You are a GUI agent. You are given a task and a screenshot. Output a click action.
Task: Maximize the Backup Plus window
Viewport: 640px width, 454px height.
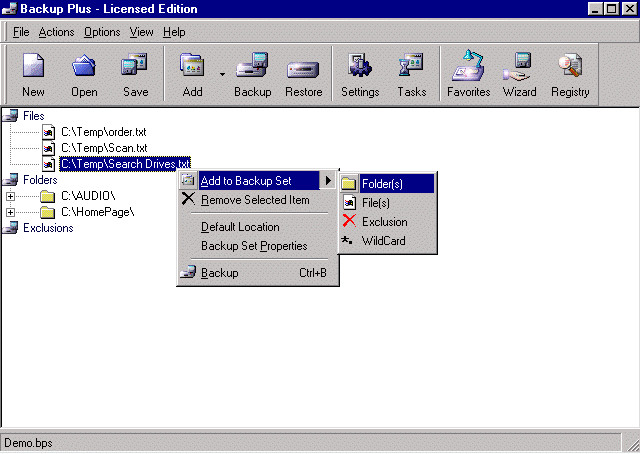click(611, 9)
